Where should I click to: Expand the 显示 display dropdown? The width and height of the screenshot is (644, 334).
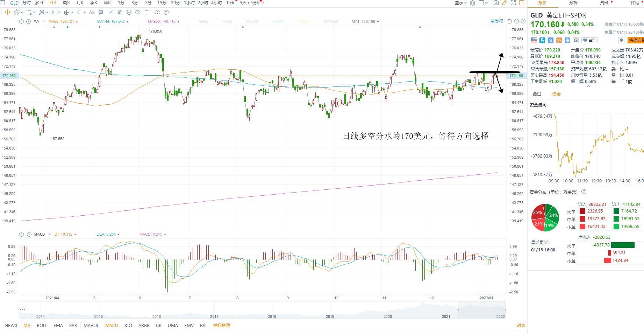click(460, 3)
